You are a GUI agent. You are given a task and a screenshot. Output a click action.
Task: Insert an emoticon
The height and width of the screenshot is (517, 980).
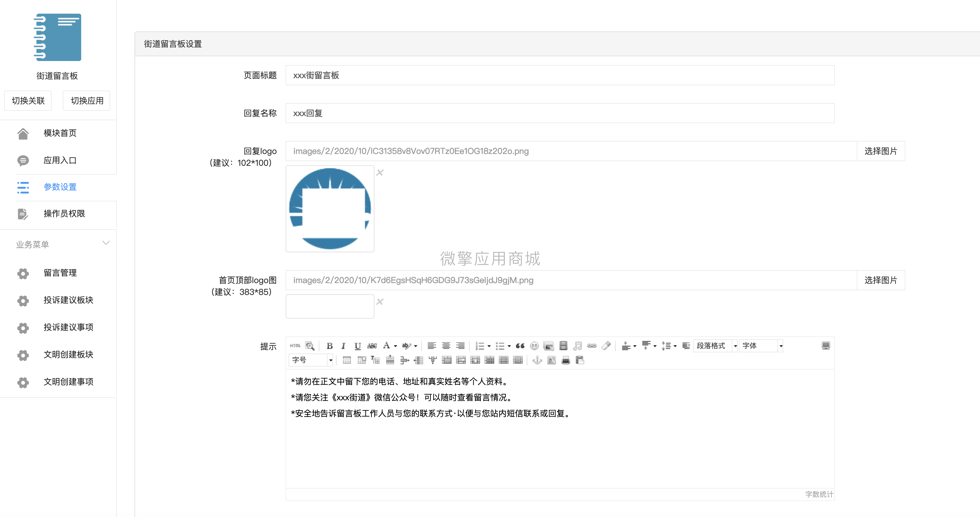click(534, 346)
